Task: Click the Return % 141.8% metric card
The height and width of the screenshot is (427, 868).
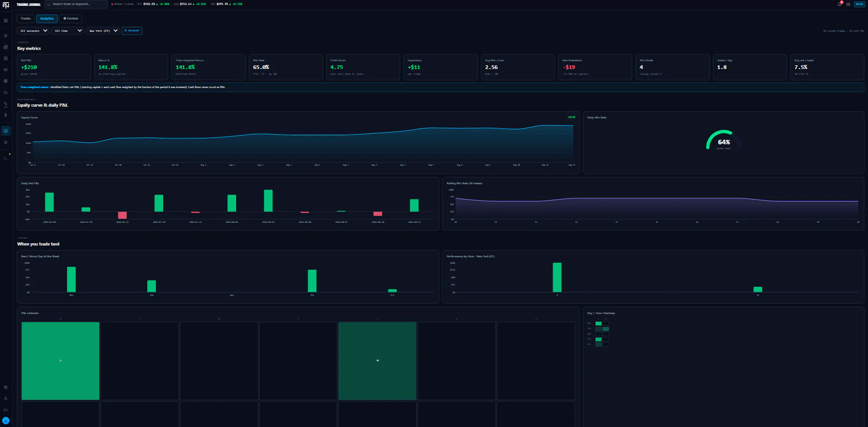Action: (x=131, y=67)
